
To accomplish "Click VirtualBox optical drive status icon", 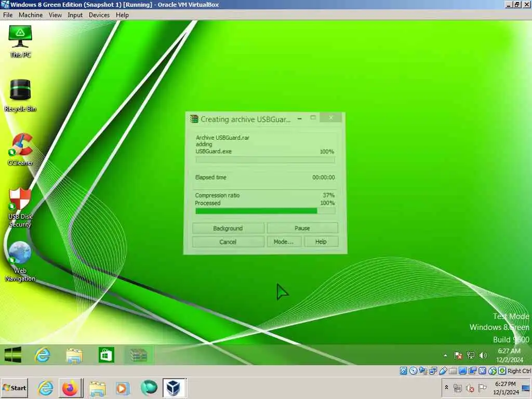I will click(413, 371).
